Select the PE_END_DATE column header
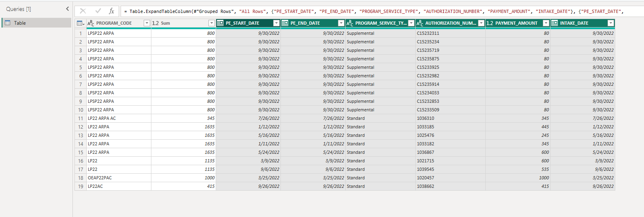644x217 pixels. [x=313, y=23]
